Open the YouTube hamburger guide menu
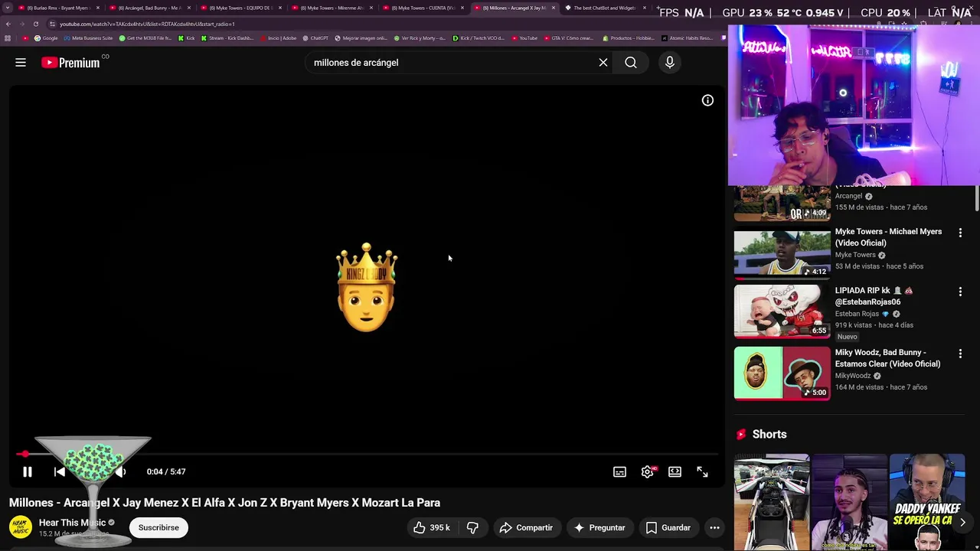Viewport: 980px width, 551px height. pyautogui.click(x=21, y=63)
